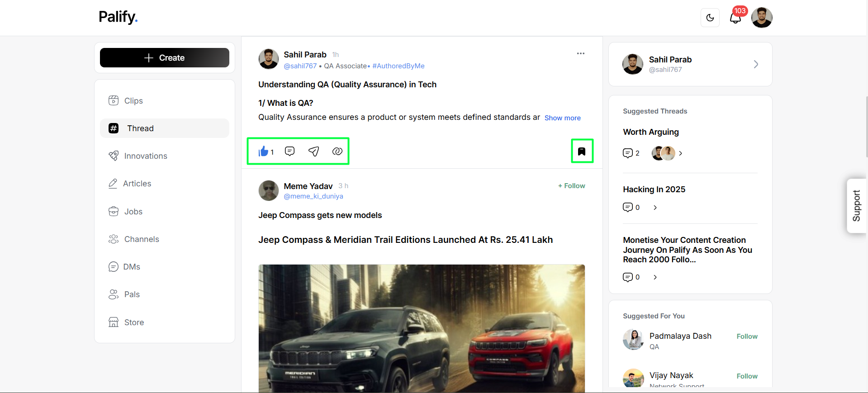Toggle bookmark on the QA post
This screenshot has width=868, height=393.
pyautogui.click(x=582, y=152)
